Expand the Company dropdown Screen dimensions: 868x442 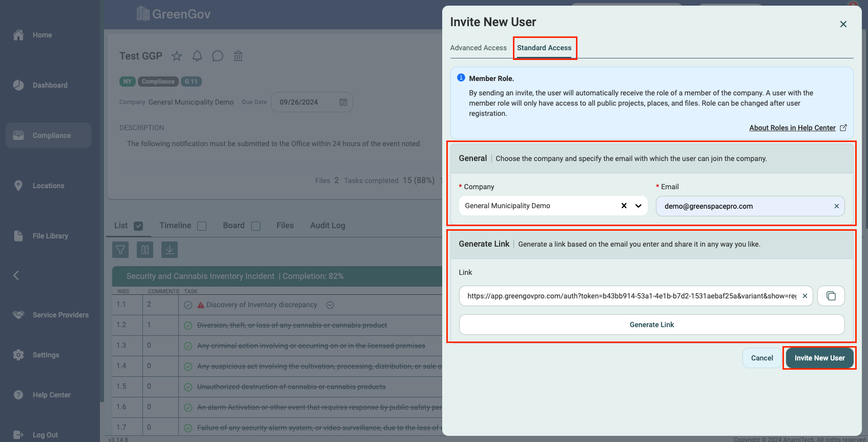(x=638, y=206)
